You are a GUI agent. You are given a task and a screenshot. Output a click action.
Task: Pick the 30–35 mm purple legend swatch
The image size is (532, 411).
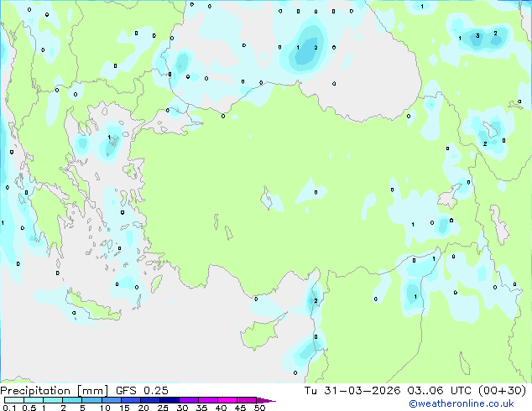[x=189, y=400]
